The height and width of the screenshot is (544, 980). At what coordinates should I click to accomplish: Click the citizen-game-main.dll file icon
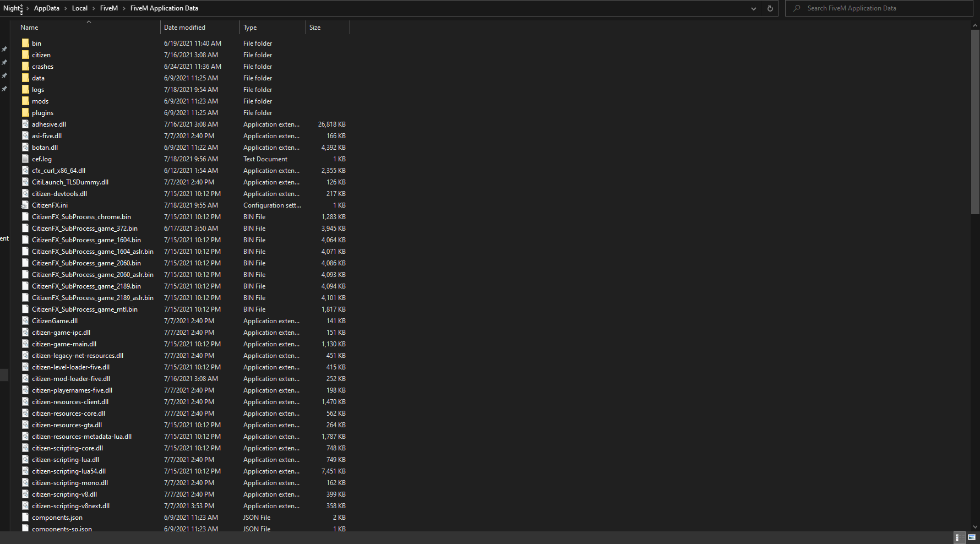[25, 344]
